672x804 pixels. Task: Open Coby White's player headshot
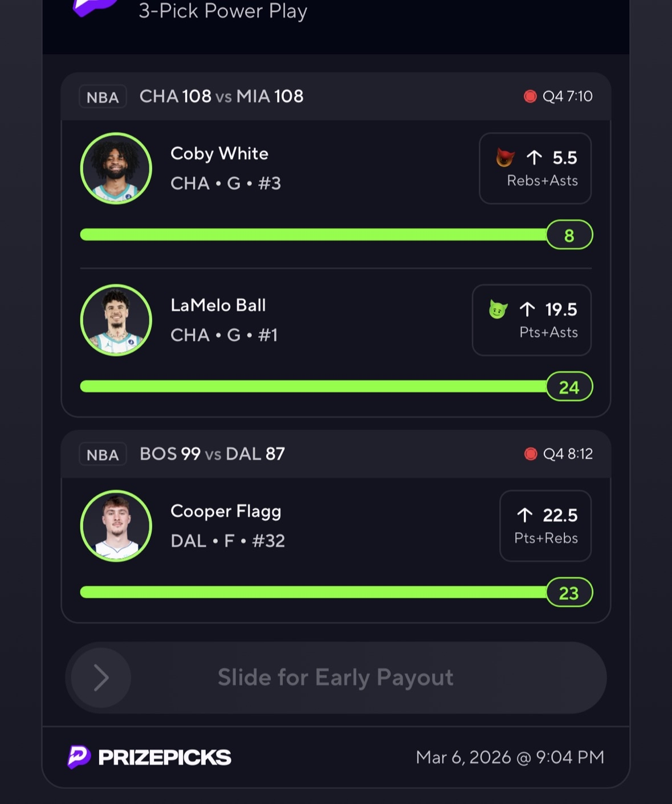(116, 169)
